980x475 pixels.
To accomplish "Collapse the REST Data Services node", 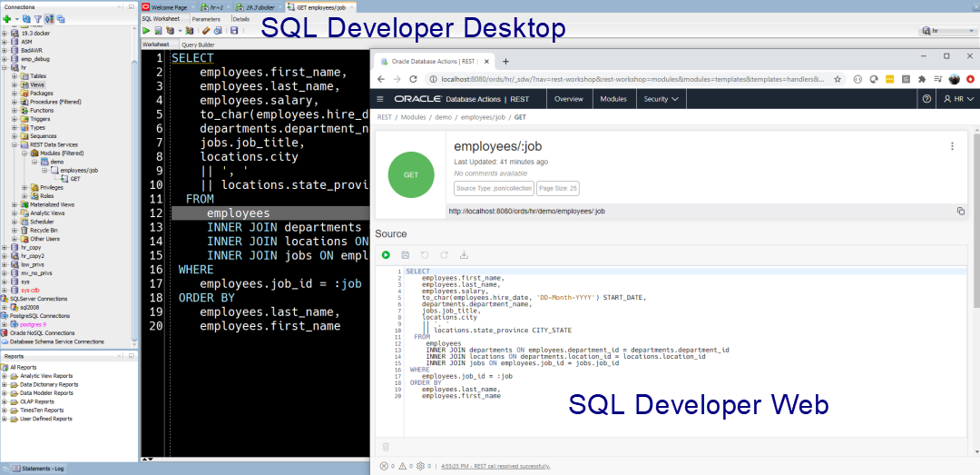I will 15,143.
